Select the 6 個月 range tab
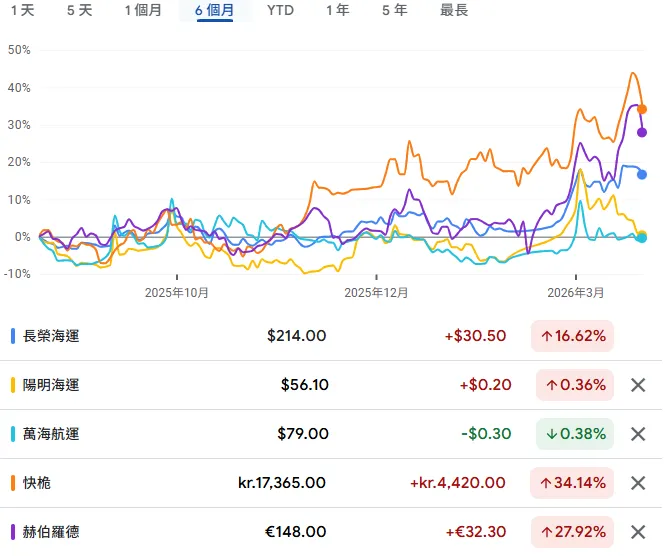Viewport: 666px width, 556px height. (214, 10)
